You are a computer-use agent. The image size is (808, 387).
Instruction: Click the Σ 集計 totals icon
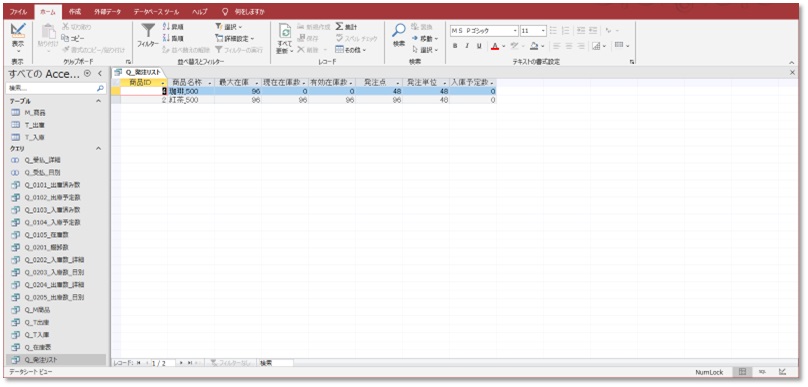pos(340,26)
